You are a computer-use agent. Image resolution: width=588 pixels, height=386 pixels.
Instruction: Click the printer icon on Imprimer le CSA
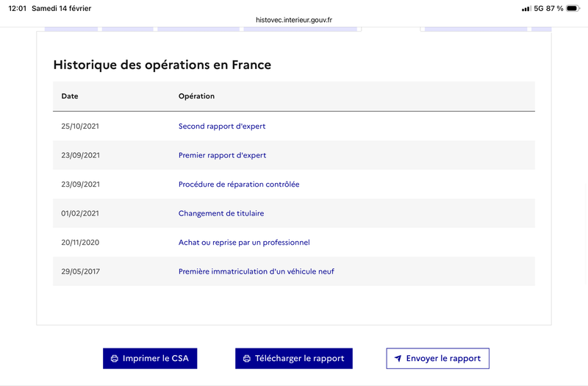click(115, 359)
